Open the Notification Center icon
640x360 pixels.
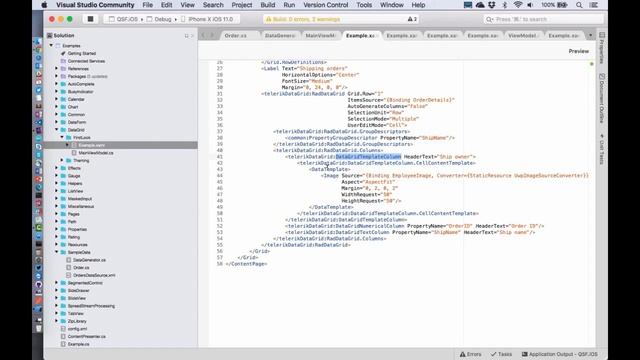(594, 5)
